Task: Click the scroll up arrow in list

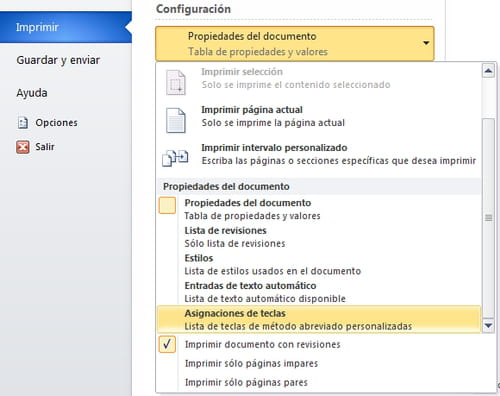Action: (488, 70)
